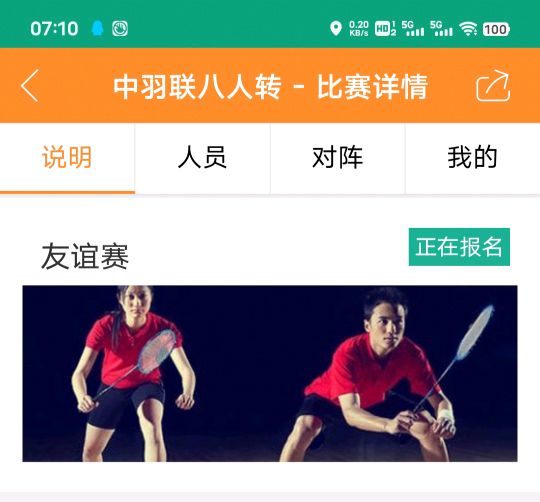Select the 对阵 tab
This screenshot has width=540, height=502.
[x=338, y=158]
